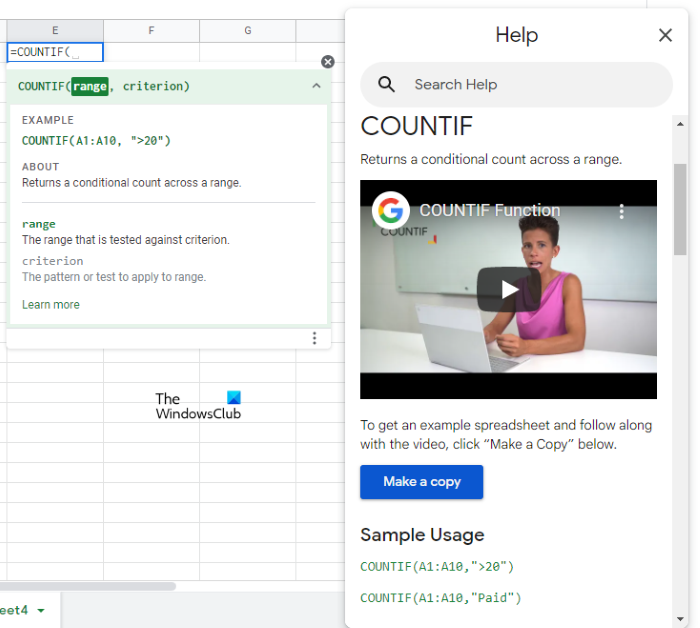Select column G header
700x628 pixels.
coord(247,31)
